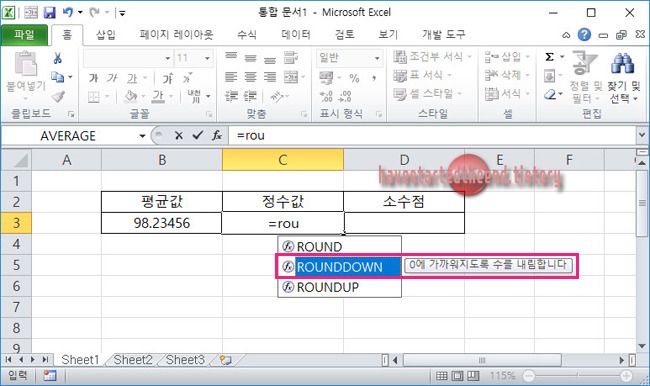Open Cell Styles (셀 스타일) menu
This screenshot has width=650, height=386.
[x=427, y=94]
